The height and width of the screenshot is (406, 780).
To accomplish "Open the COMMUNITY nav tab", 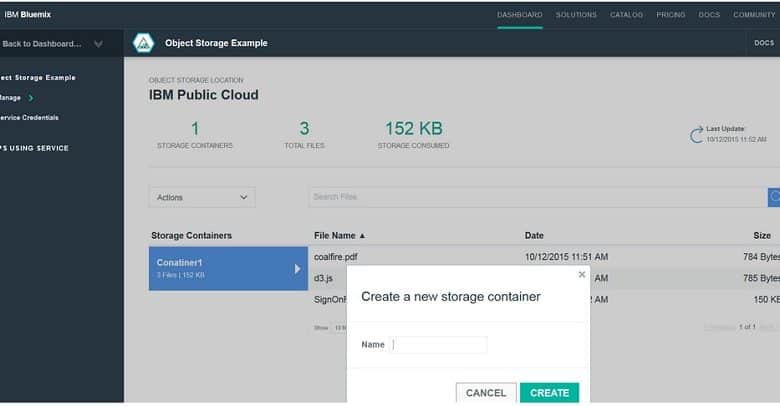I will coord(754,15).
